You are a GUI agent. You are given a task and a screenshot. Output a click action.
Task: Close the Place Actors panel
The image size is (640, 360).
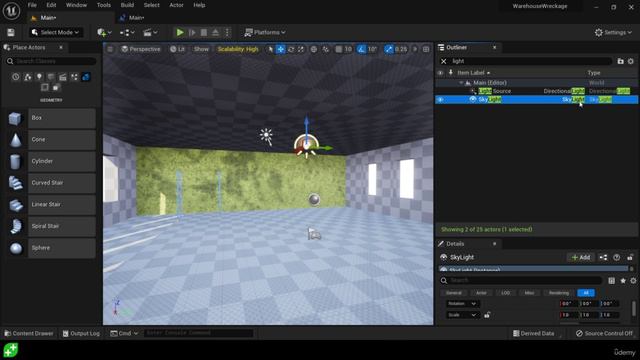point(61,48)
